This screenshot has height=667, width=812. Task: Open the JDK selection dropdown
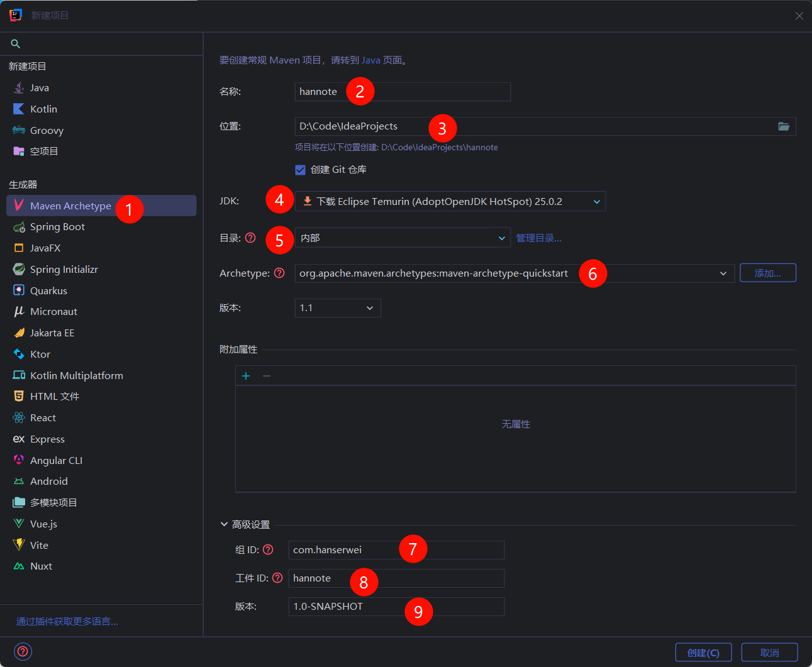(x=450, y=201)
